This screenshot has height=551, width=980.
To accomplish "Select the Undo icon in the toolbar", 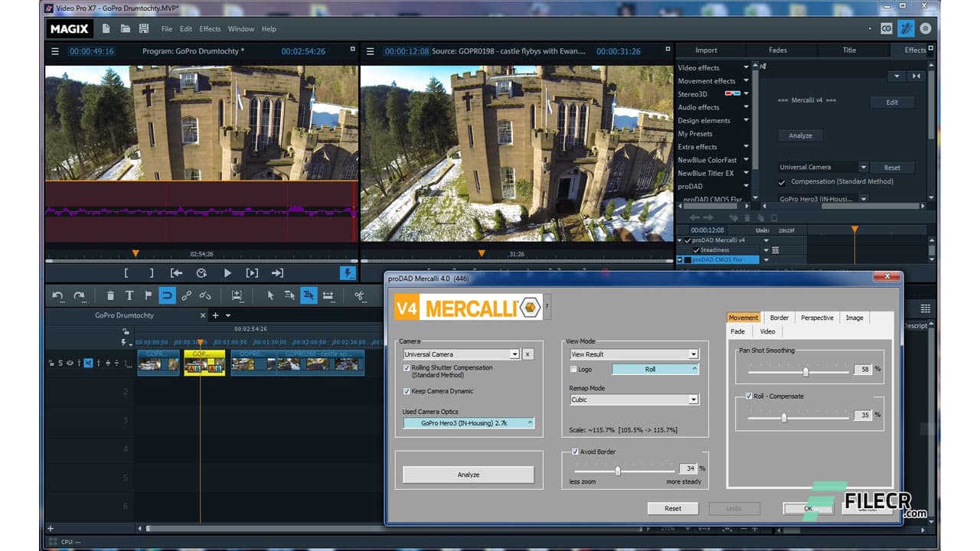I will 57,295.
